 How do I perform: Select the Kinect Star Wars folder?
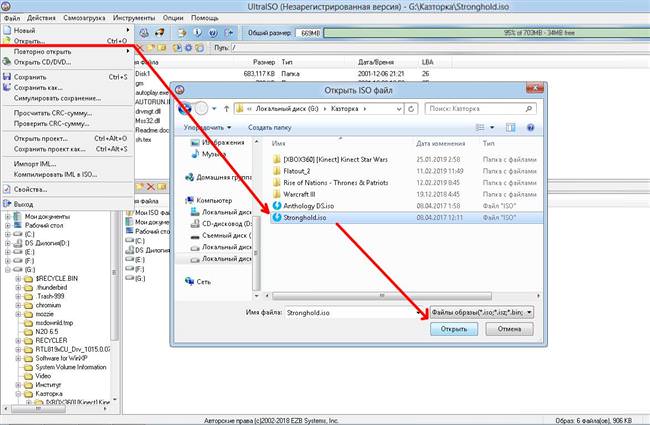pos(406,159)
